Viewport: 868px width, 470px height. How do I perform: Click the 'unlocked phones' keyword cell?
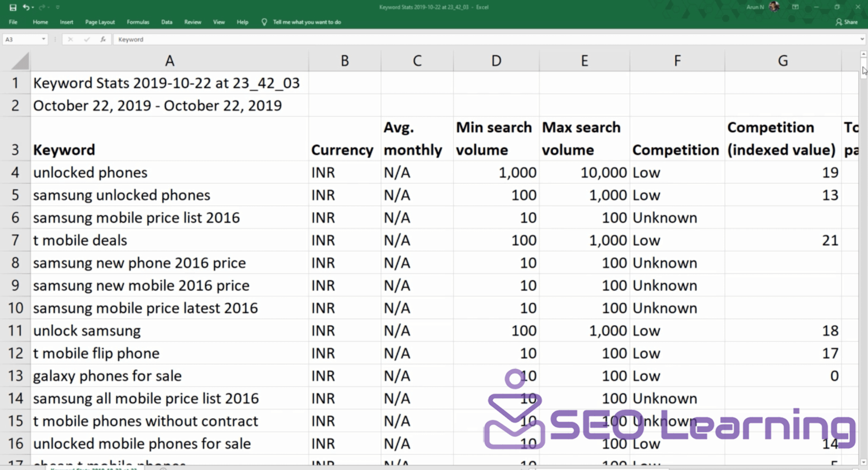(x=170, y=172)
